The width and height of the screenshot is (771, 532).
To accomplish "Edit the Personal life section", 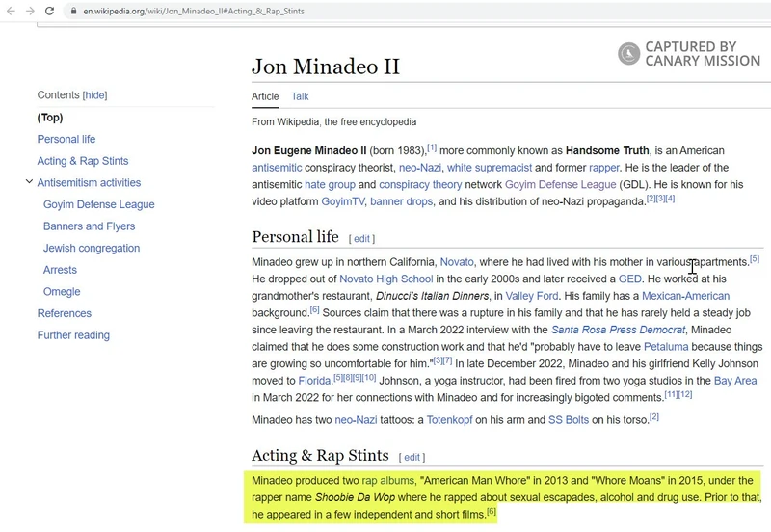I will (x=361, y=238).
